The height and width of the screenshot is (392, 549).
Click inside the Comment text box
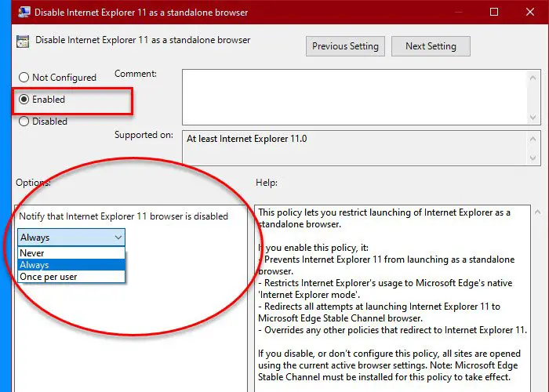click(x=354, y=97)
